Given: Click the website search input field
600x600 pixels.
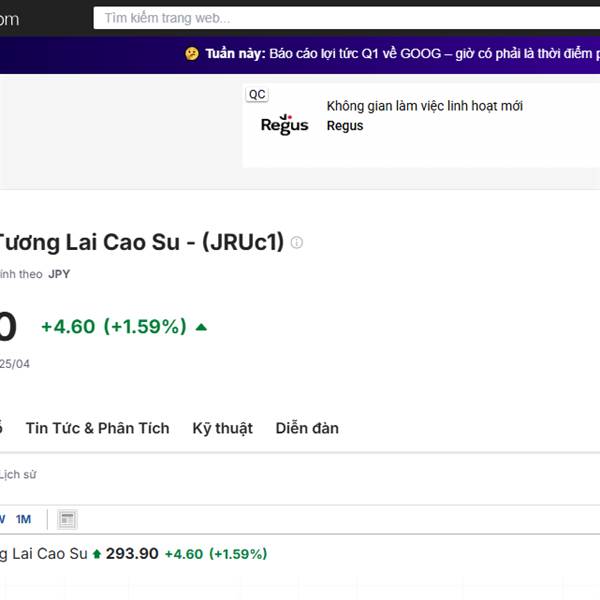Looking at the screenshot, I should pyautogui.click(x=347, y=18).
